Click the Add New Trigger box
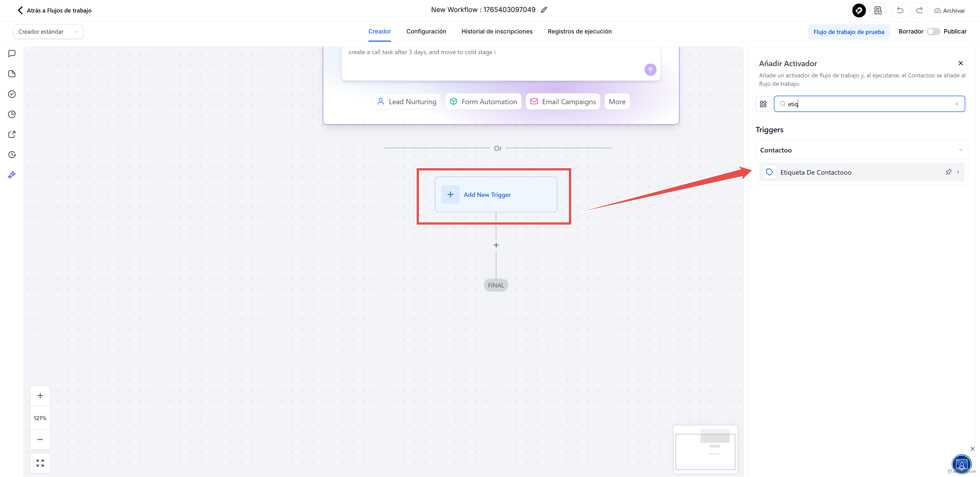Screen dimensions: 980x477 coord(496,195)
